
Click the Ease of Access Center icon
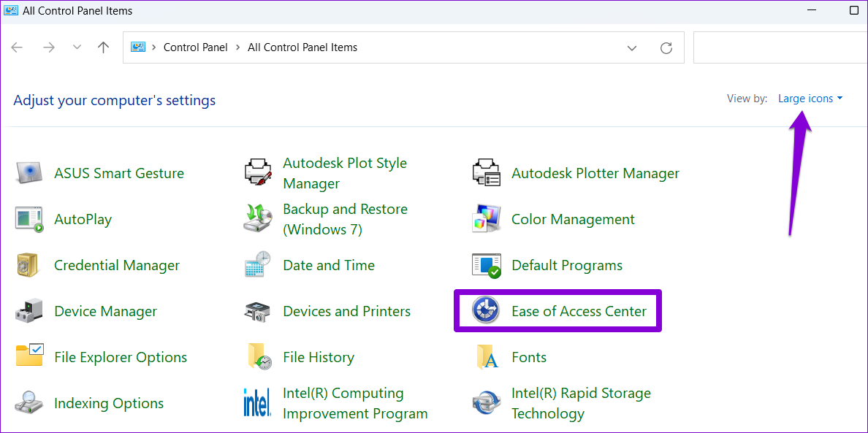click(485, 311)
